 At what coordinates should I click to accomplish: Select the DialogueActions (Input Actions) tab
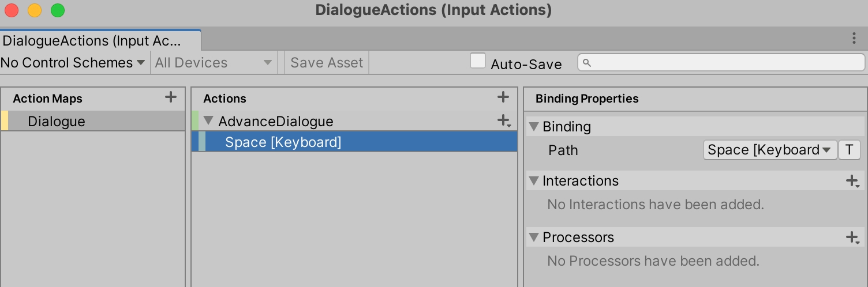92,41
